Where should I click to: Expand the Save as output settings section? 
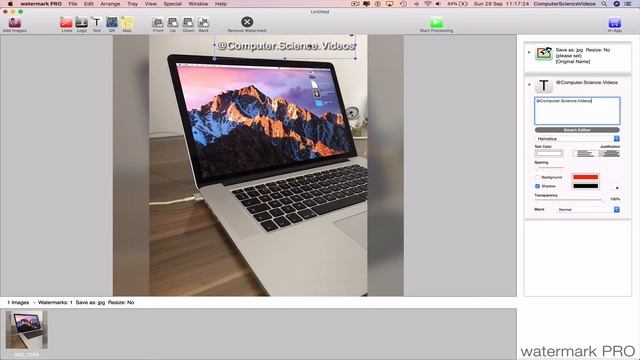pyautogui.click(x=529, y=52)
